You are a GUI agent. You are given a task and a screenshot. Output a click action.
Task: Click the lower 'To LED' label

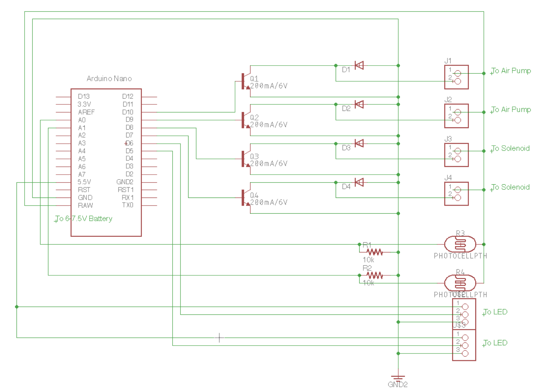point(495,343)
